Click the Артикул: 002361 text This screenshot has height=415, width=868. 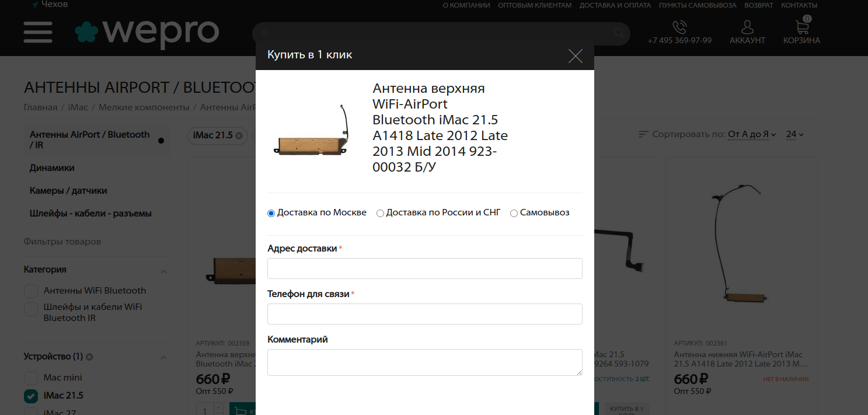click(x=701, y=343)
